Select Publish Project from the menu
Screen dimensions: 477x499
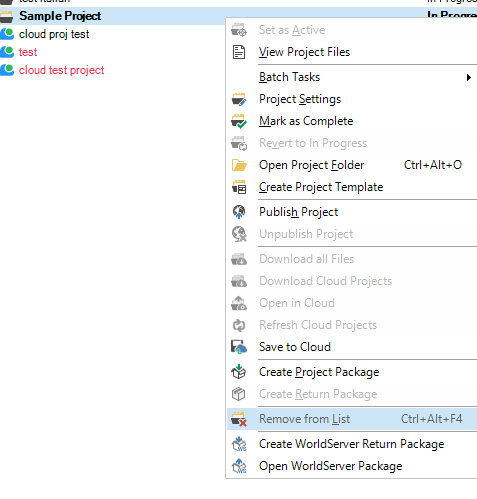pos(352,212)
